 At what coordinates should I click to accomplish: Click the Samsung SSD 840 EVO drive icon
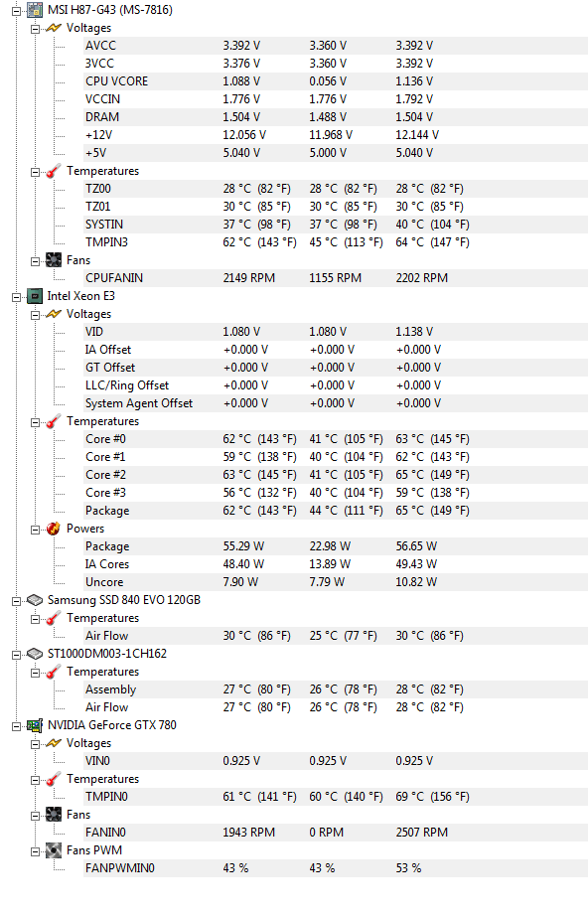(x=35, y=600)
